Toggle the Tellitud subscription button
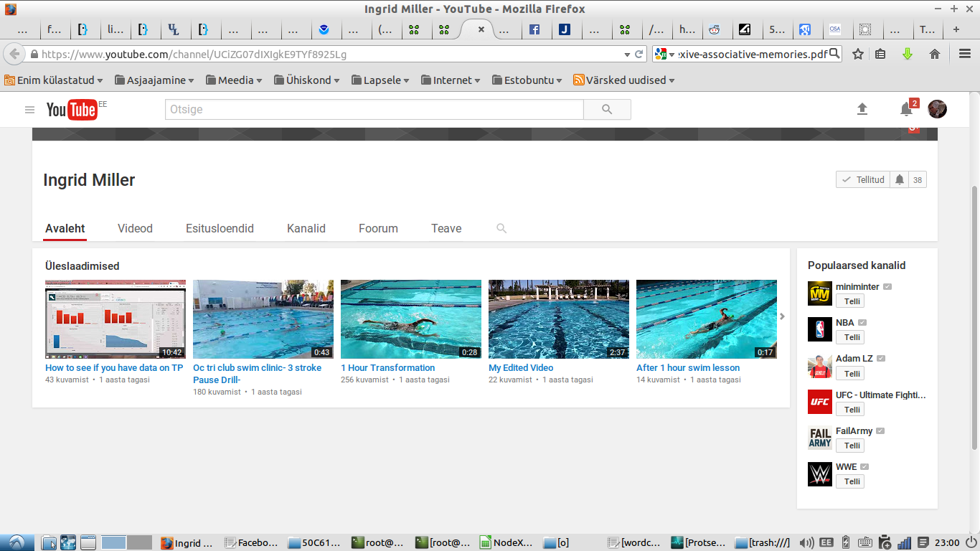Image resolution: width=980 pixels, height=551 pixels. click(863, 180)
